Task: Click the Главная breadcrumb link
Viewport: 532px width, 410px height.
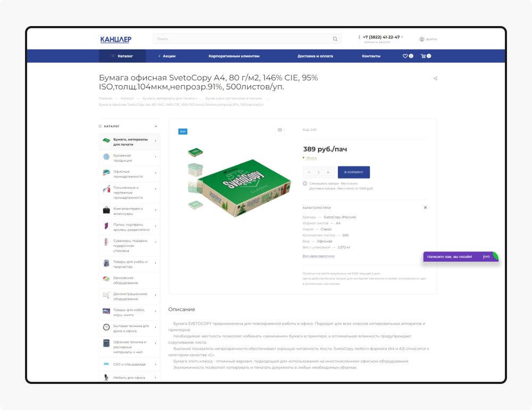Action: click(x=105, y=98)
